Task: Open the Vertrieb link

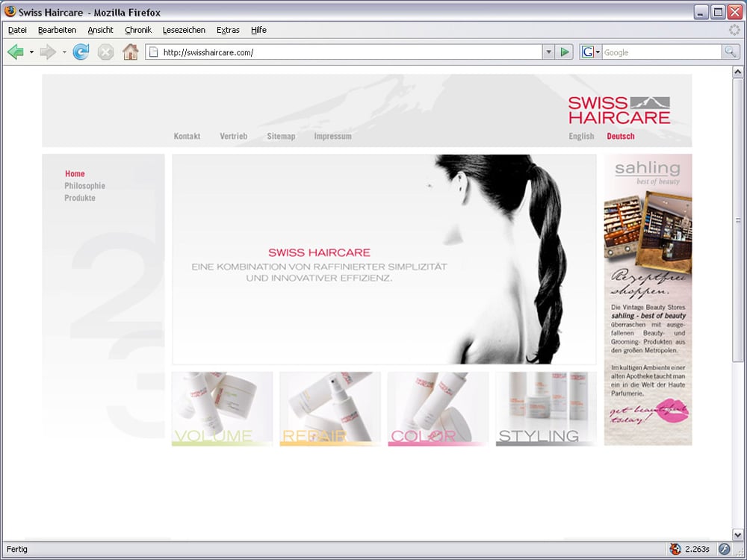Action: coord(233,136)
